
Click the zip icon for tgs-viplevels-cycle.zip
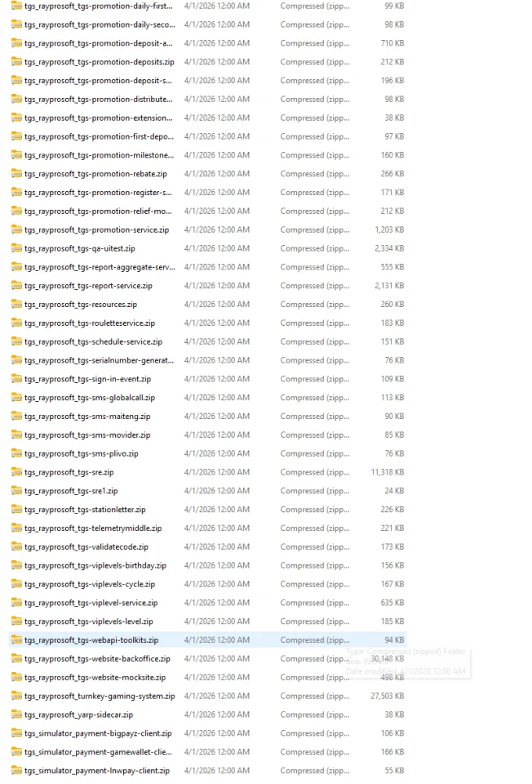[x=16, y=585]
